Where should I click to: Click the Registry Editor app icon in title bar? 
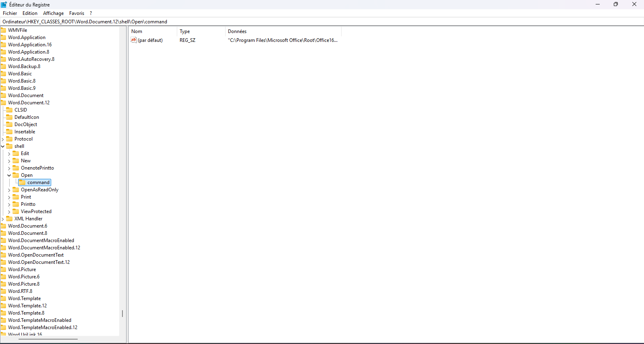pyautogui.click(x=4, y=4)
